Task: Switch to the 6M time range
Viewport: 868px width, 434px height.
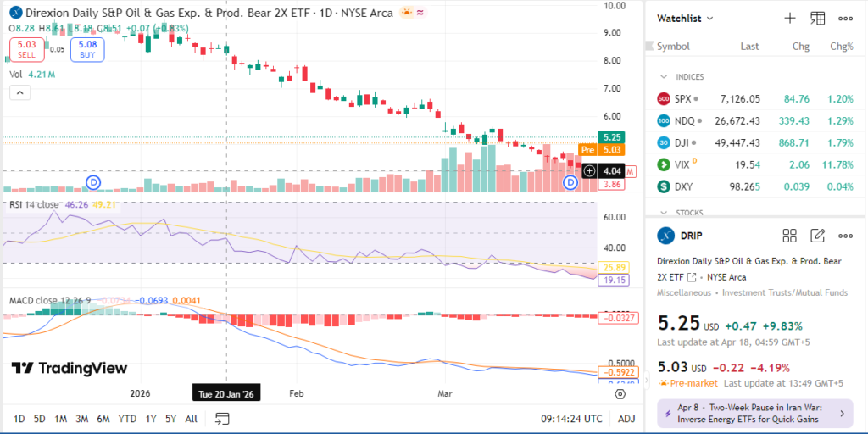Action: (103, 418)
